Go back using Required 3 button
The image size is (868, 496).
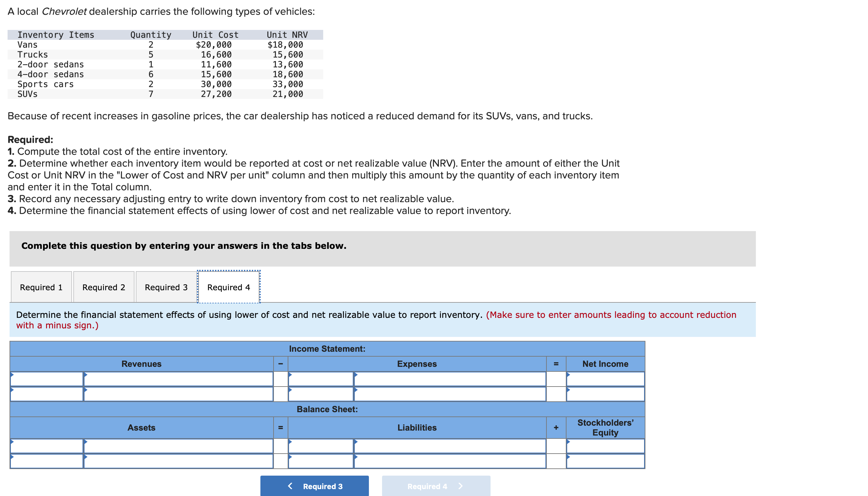click(314, 486)
